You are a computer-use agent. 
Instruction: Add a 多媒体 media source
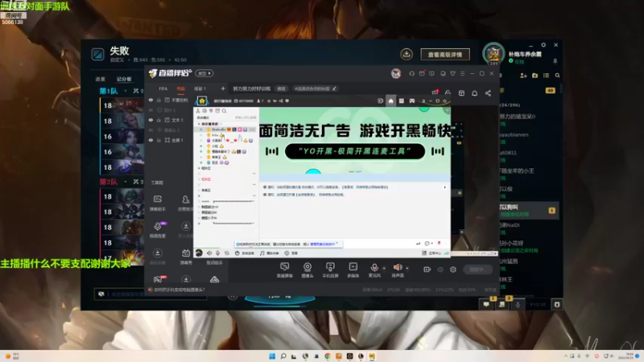point(353,270)
